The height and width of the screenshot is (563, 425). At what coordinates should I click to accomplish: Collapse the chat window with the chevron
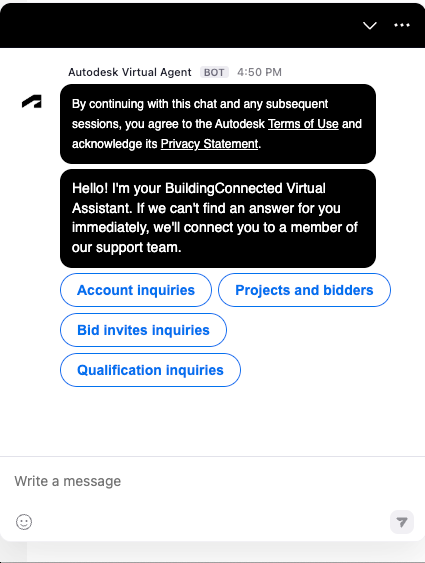click(369, 25)
